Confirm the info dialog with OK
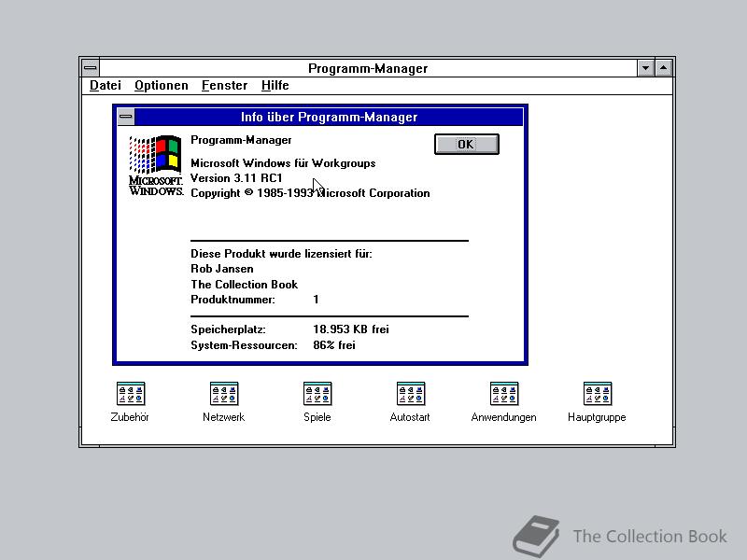 (466, 145)
